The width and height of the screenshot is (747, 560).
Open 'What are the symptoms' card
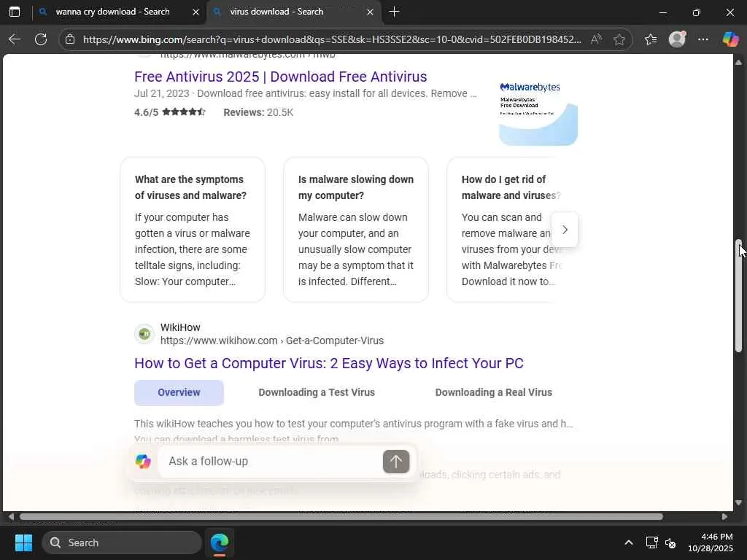[193, 230]
